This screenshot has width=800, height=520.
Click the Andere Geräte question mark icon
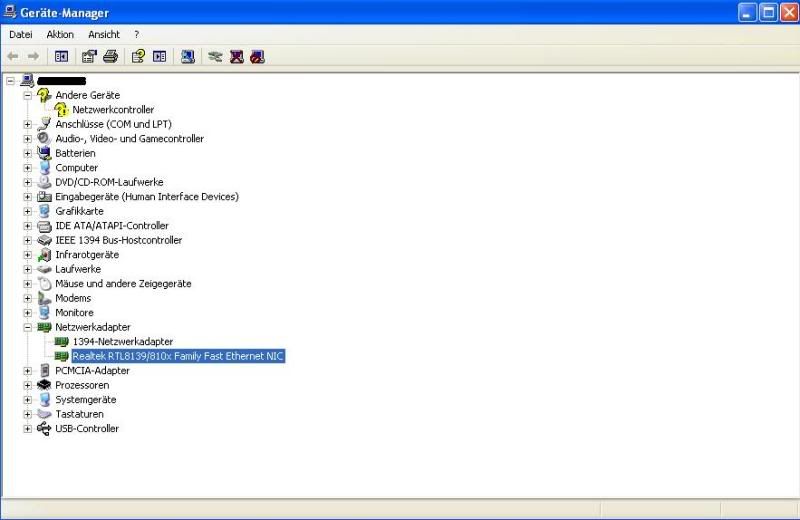44,95
